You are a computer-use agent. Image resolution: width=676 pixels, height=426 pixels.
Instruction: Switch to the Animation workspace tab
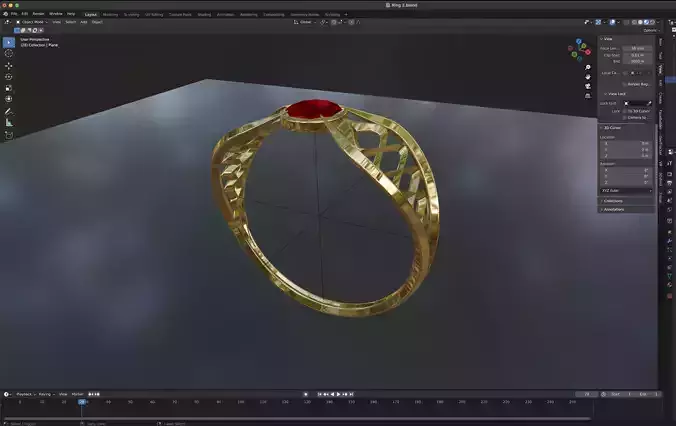(x=225, y=15)
